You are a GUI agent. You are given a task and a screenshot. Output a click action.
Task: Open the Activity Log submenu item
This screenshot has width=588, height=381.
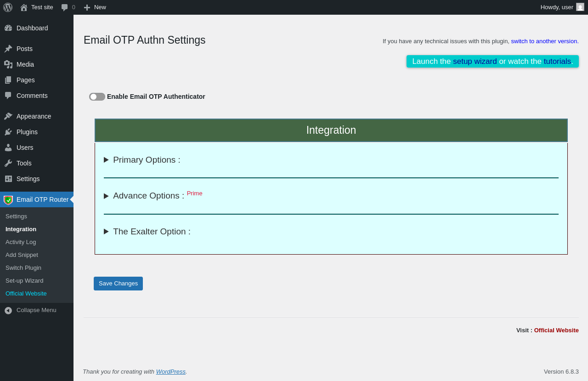pos(21,242)
